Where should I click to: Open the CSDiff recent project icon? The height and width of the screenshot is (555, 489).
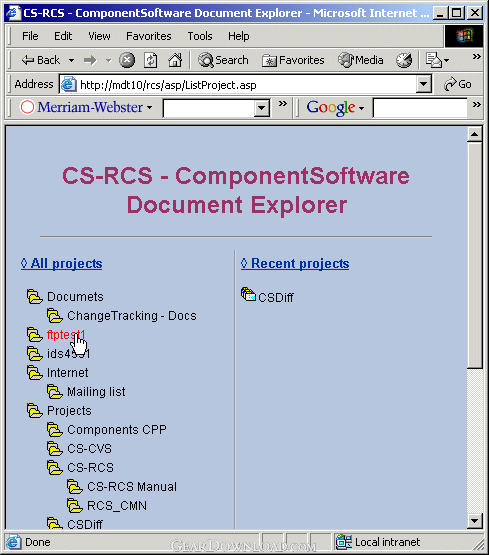click(248, 294)
